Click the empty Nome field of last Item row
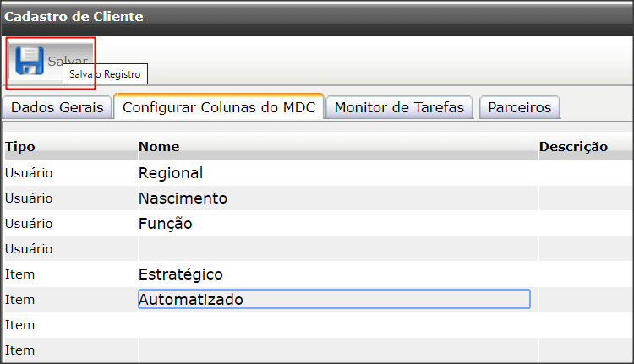Image resolution: width=634 pixels, height=364 pixels. point(334,350)
